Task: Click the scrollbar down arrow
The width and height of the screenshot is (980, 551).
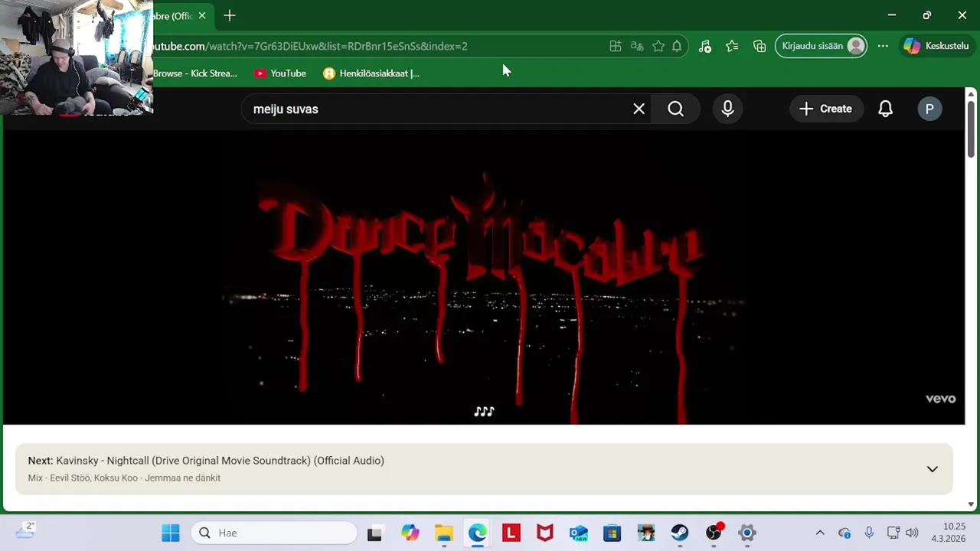Action: [971, 504]
